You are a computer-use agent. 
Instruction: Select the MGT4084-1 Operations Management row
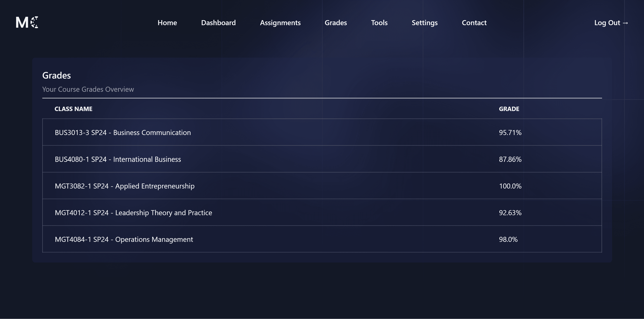(x=322, y=239)
